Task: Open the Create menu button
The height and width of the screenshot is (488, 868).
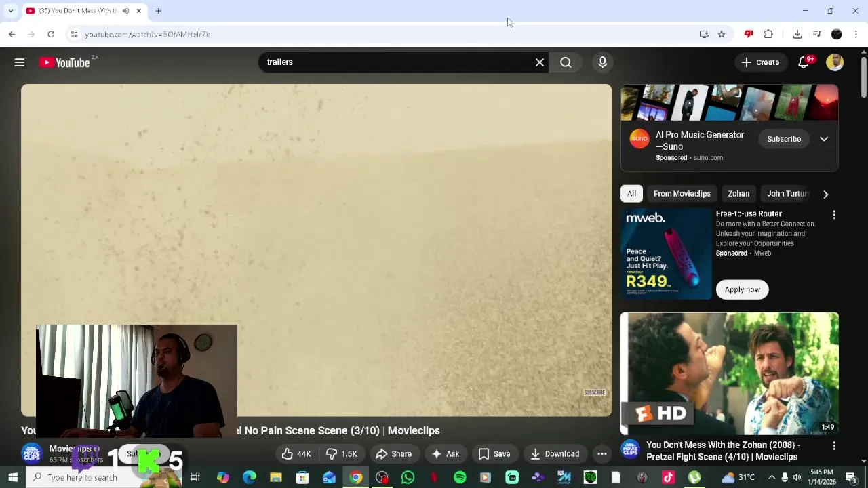Action: tap(760, 62)
